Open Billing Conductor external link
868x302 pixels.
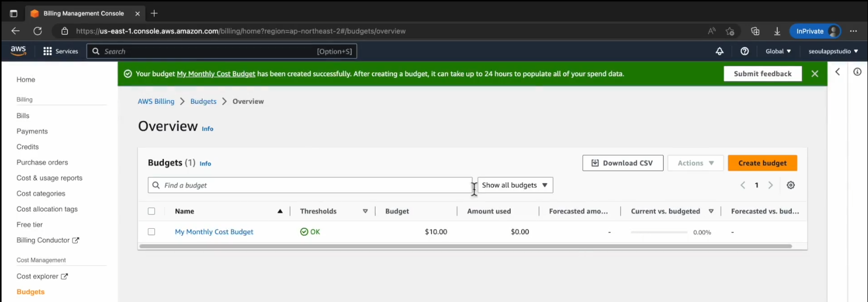click(x=48, y=240)
